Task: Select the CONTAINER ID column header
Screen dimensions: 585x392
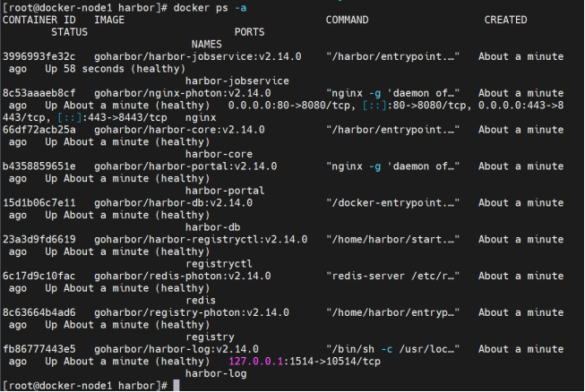Action: click(39, 20)
